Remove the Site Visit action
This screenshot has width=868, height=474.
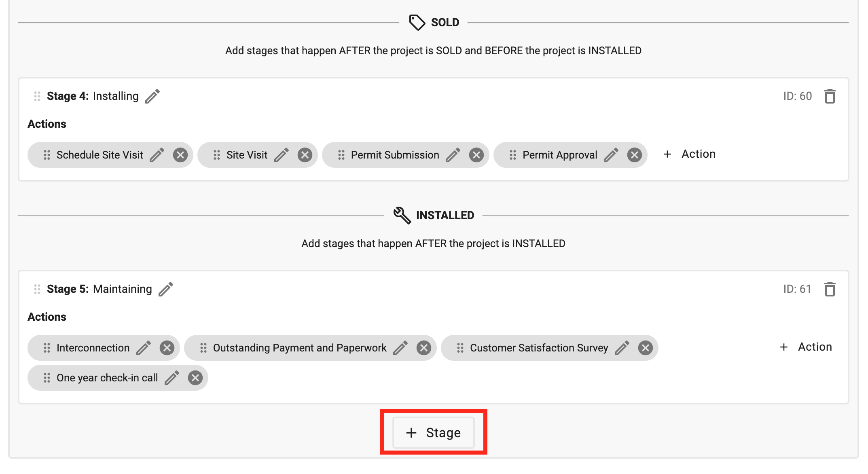pyautogui.click(x=305, y=155)
